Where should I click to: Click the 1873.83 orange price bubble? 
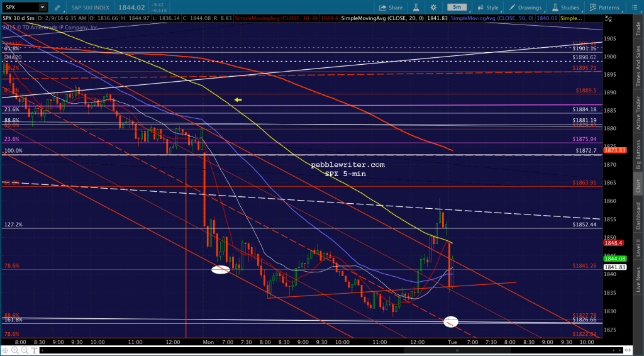click(614, 150)
